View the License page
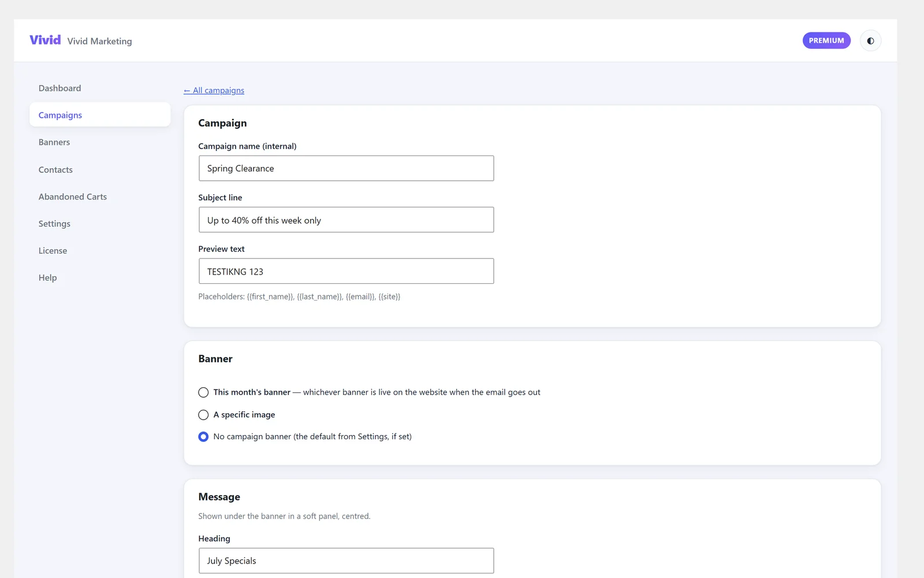Image resolution: width=924 pixels, height=578 pixels. [100, 251]
